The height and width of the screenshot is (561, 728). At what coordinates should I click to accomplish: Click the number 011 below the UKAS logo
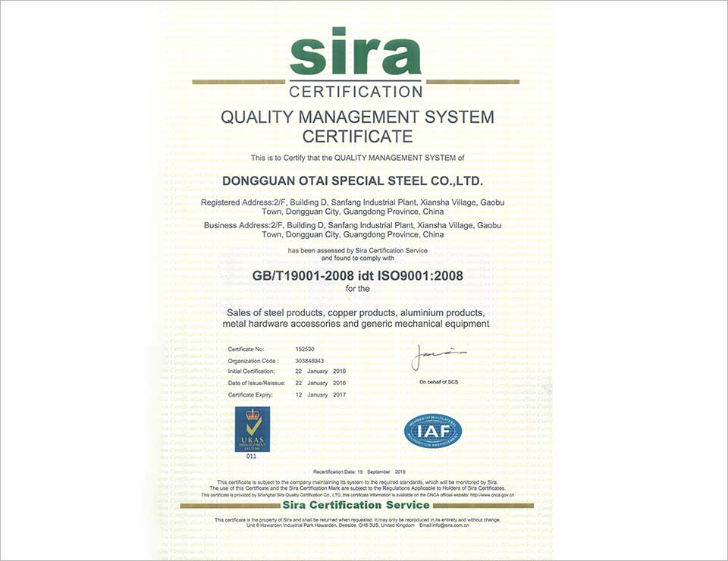tap(251, 456)
